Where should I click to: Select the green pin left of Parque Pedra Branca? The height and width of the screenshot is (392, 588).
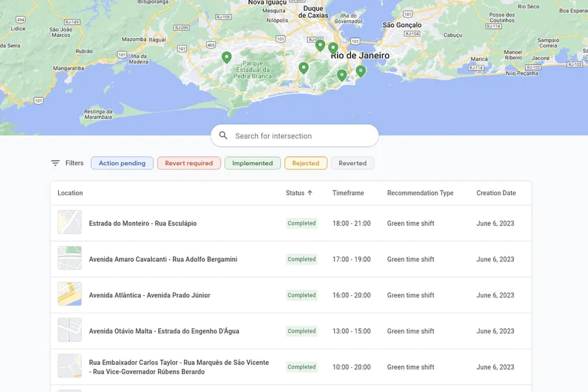[x=226, y=57]
